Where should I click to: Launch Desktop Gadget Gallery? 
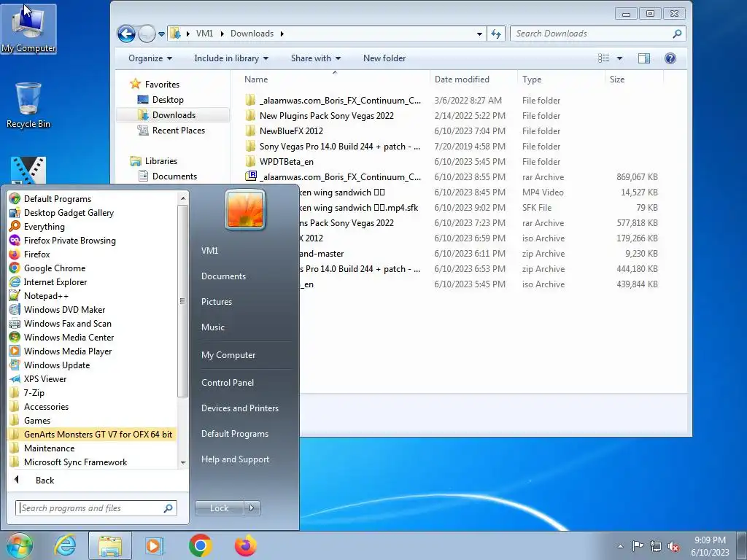[69, 212]
